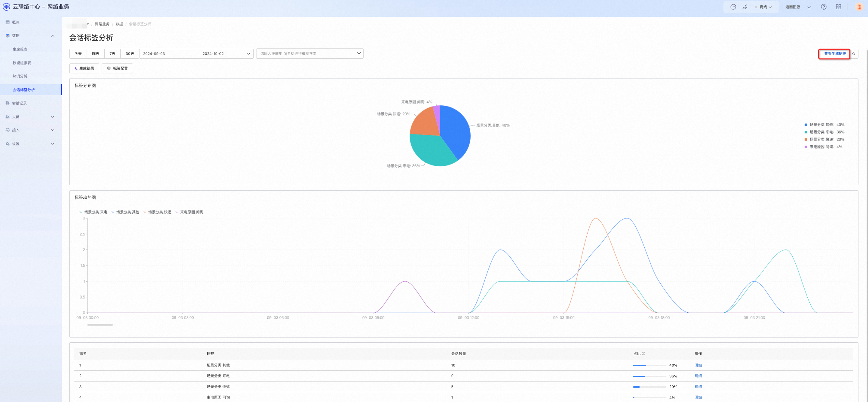Toggle trend legend 场景分类.来电
The image size is (868, 402).
[x=93, y=212]
